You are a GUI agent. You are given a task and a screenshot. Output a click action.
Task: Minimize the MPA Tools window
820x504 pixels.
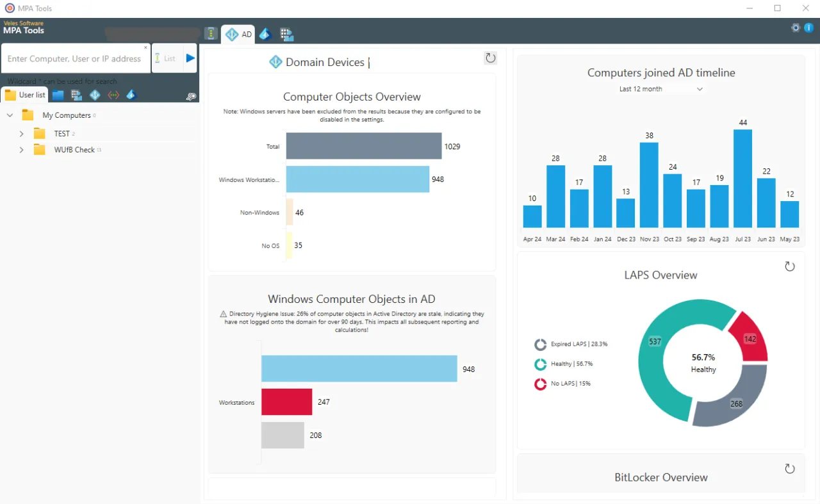tap(749, 8)
